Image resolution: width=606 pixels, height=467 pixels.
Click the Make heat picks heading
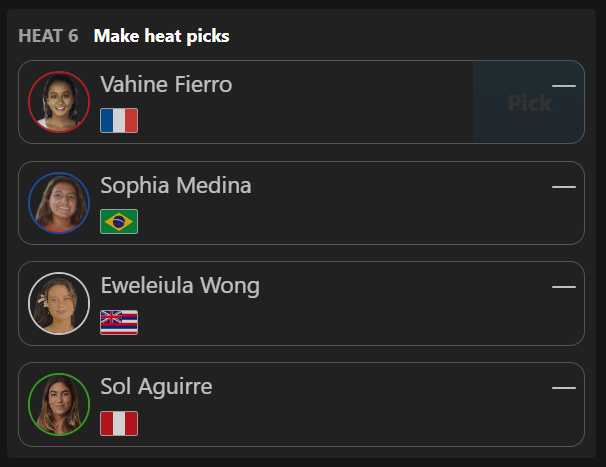[162, 36]
